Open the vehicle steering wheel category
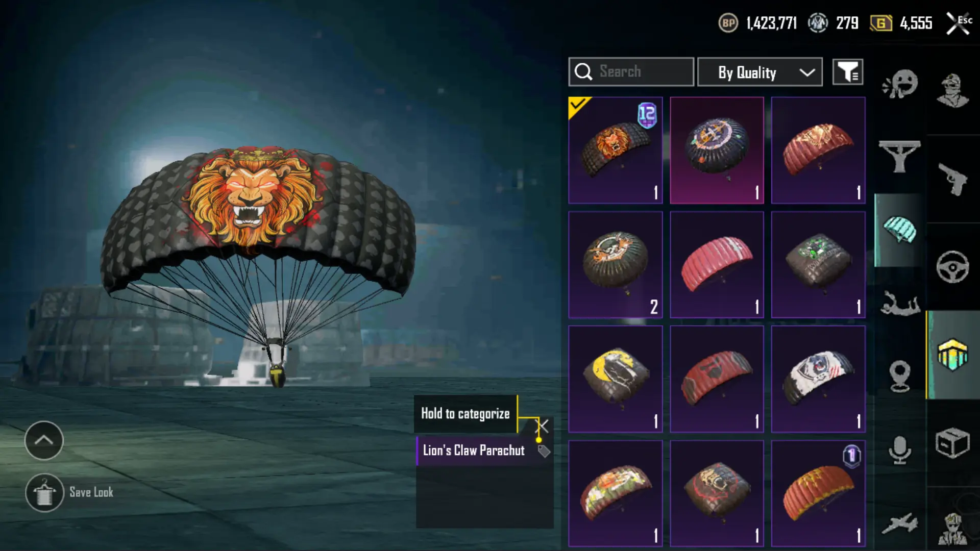980x551 pixels. pos(952,267)
